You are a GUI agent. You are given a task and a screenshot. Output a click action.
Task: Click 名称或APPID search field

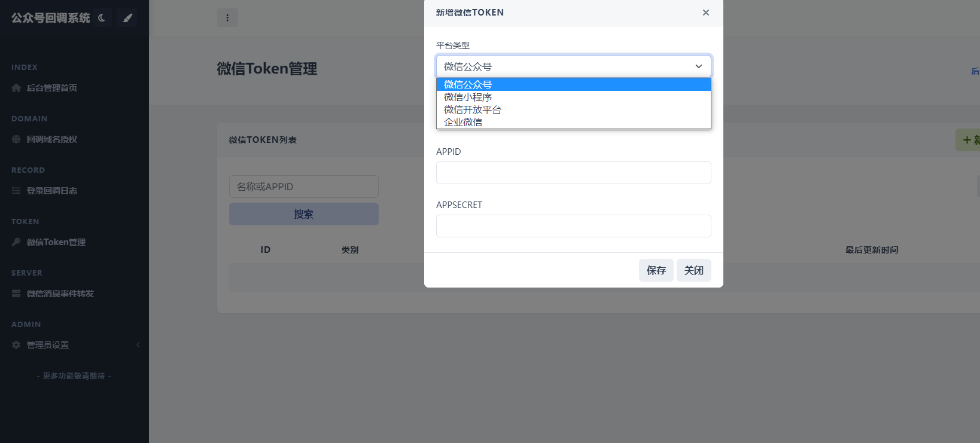pos(304,187)
